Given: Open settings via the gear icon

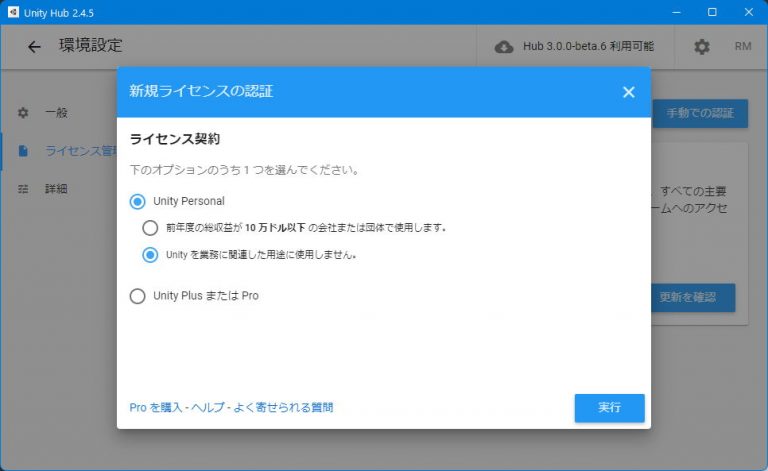Looking at the screenshot, I should pyautogui.click(x=701, y=47).
